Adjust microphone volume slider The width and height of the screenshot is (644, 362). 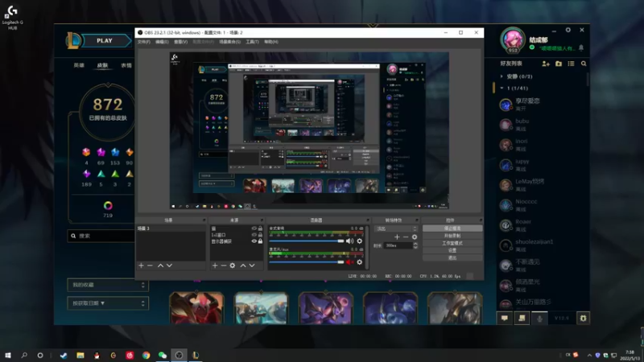307,262
